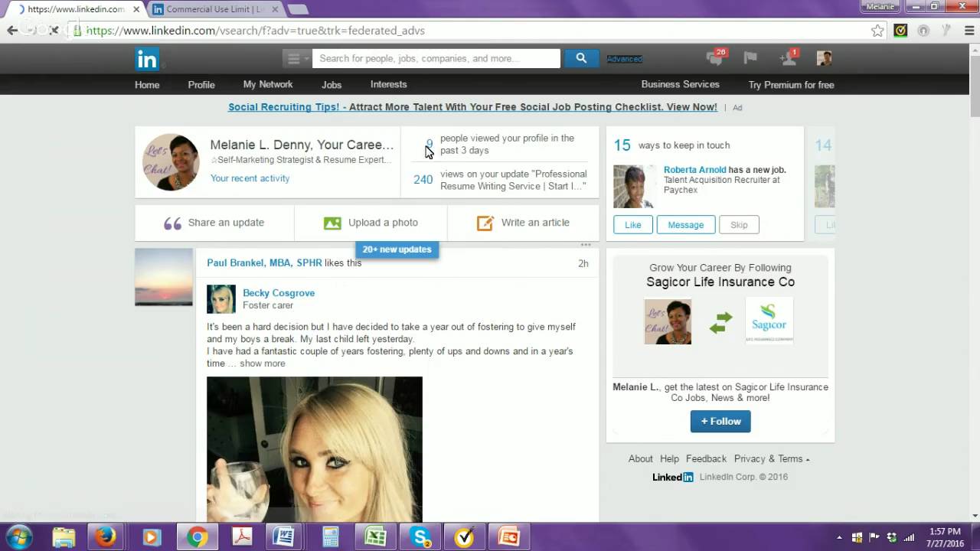This screenshot has width=980, height=551.
Task: Click the sunset thumbnail beside the feed
Action: point(164,277)
